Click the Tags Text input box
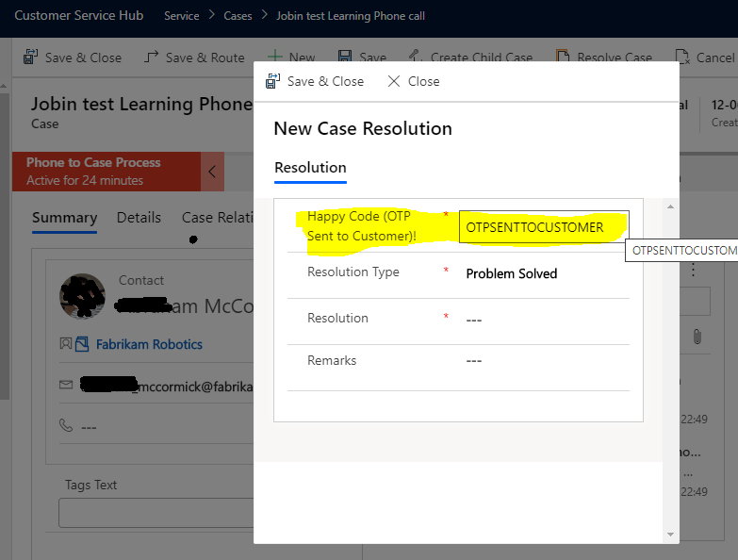Viewport: 738px width, 560px height. point(151,513)
